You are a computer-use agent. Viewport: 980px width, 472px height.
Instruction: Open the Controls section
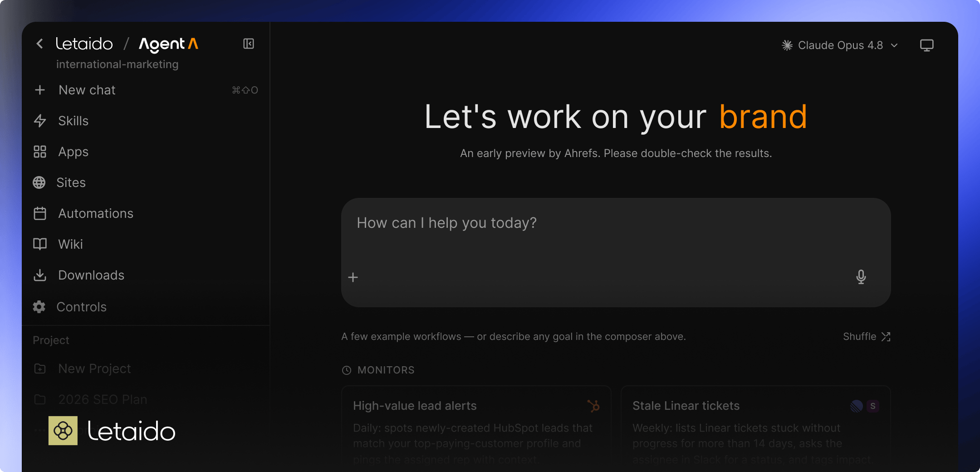pyautogui.click(x=146, y=307)
